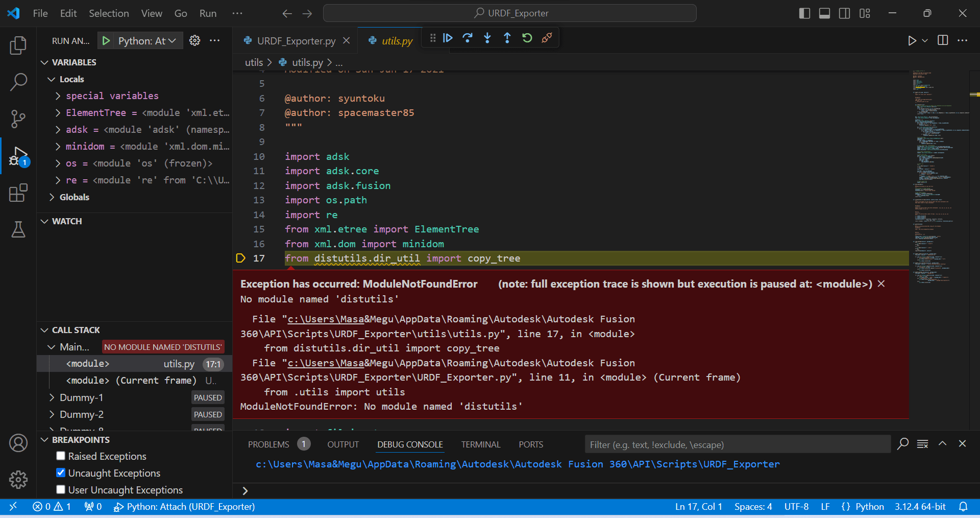Click the Step Out debug icon
Screen dimensions: 980x518
(507, 38)
